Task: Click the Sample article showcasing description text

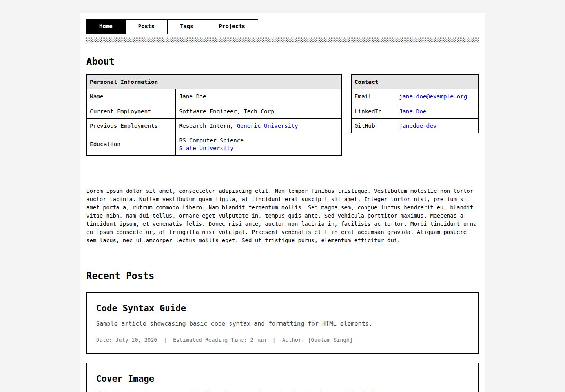Action: pyautogui.click(x=234, y=324)
